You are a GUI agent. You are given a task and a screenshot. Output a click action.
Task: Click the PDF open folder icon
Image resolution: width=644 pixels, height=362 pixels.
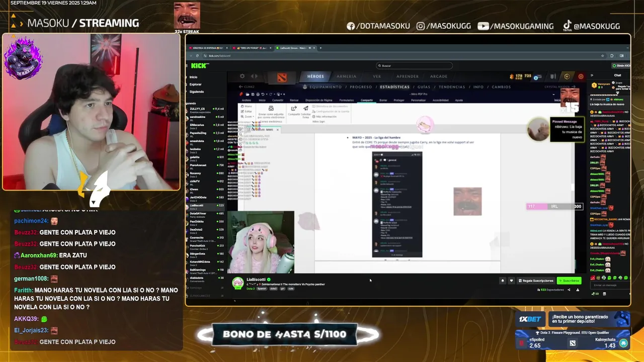(x=248, y=94)
